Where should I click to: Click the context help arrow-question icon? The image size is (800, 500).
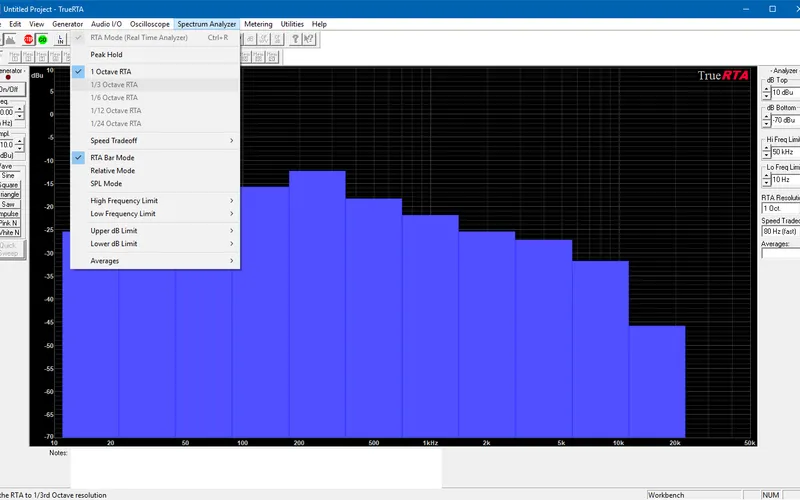pos(309,39)
